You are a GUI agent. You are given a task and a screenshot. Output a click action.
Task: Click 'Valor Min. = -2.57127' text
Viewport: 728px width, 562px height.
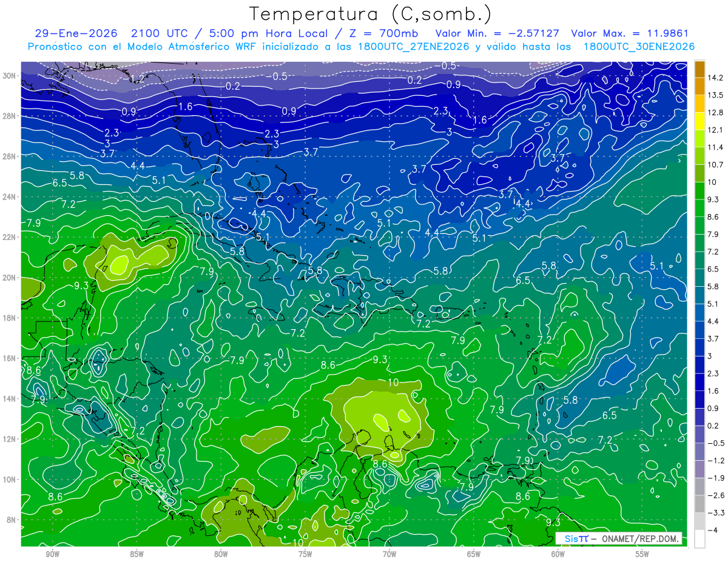[x=498, y=34]
